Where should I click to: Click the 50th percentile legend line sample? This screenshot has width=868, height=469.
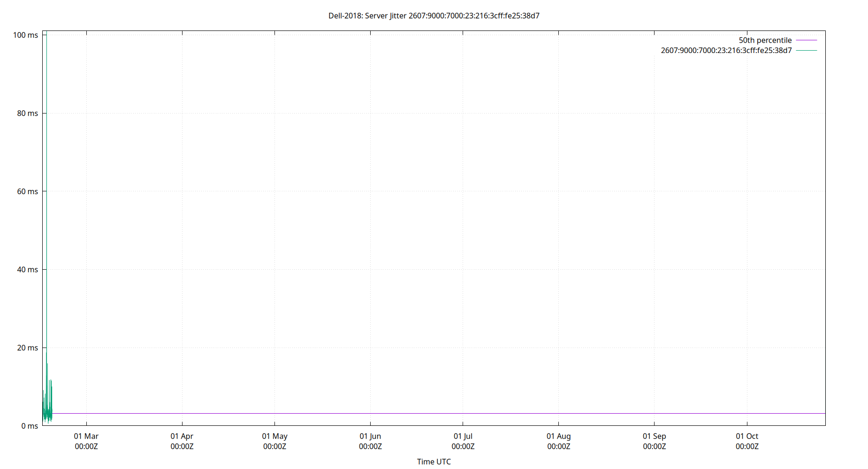tap(806, 40)
